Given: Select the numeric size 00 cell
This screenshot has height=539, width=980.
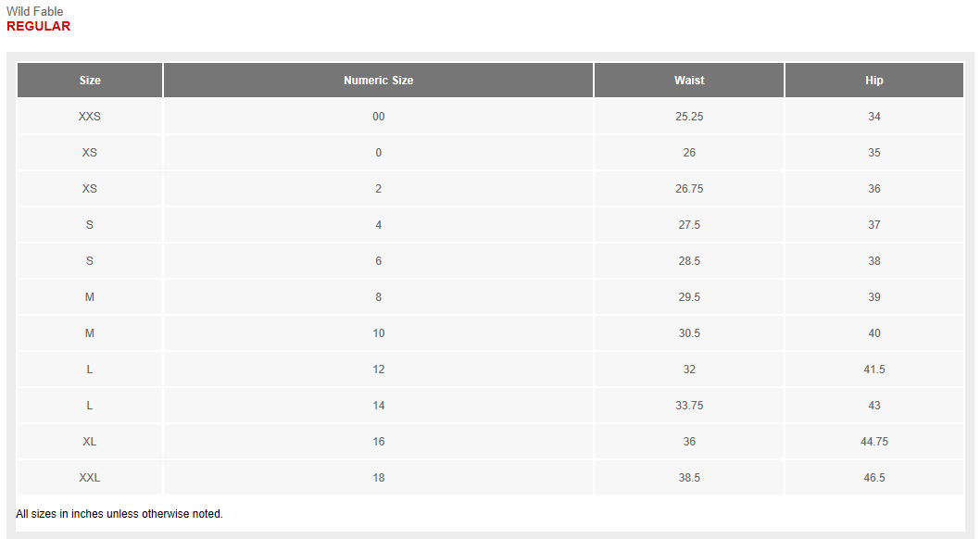Looking at the screenshot, I should (378, 116).
